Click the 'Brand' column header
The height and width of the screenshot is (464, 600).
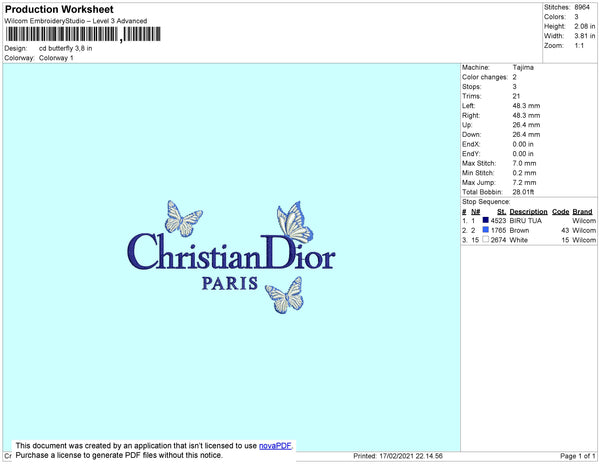point(582,212)
